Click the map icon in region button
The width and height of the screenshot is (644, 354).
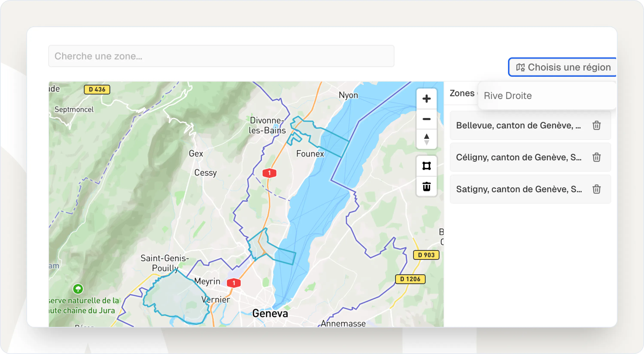(x=521, y=67)
